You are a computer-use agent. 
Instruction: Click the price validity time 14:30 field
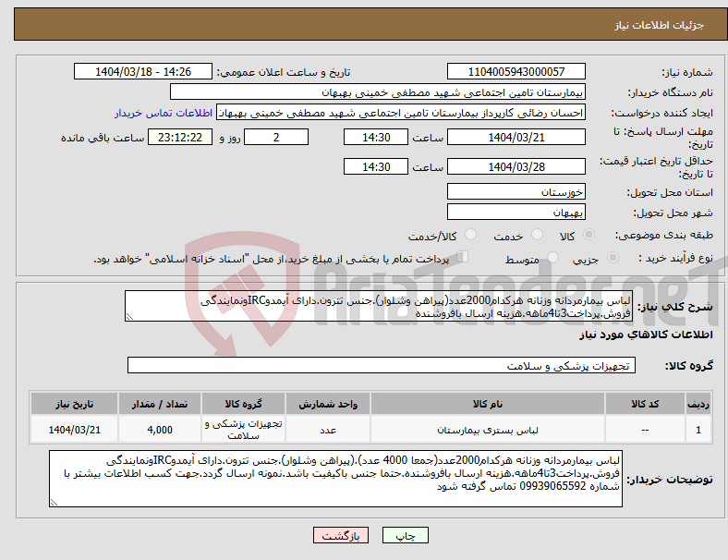coord(376,166)
